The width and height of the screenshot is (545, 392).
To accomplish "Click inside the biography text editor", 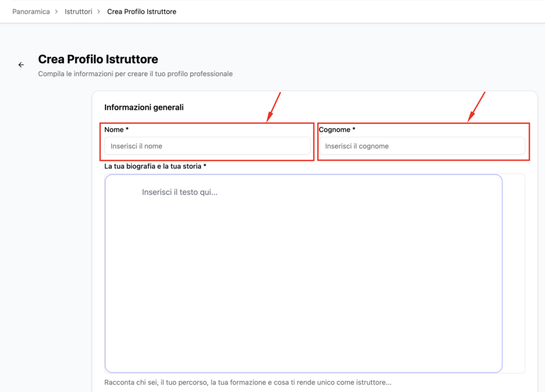I will click(x=303, y=277).
